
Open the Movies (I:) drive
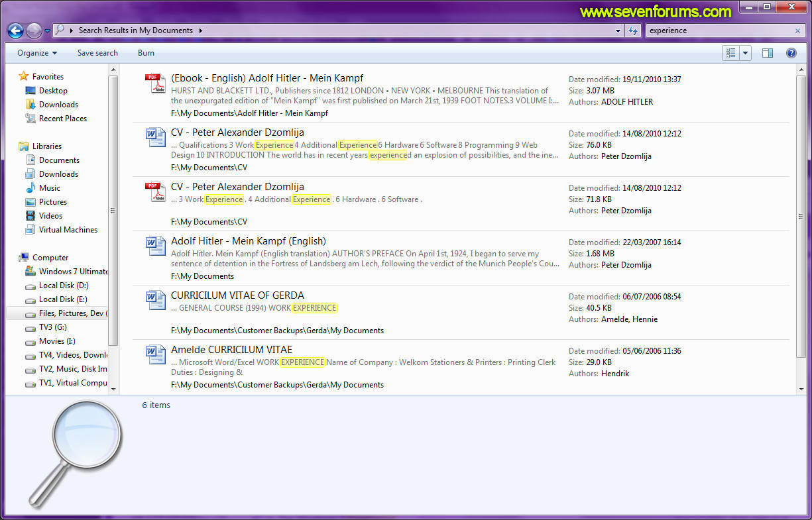pos(57,341)
